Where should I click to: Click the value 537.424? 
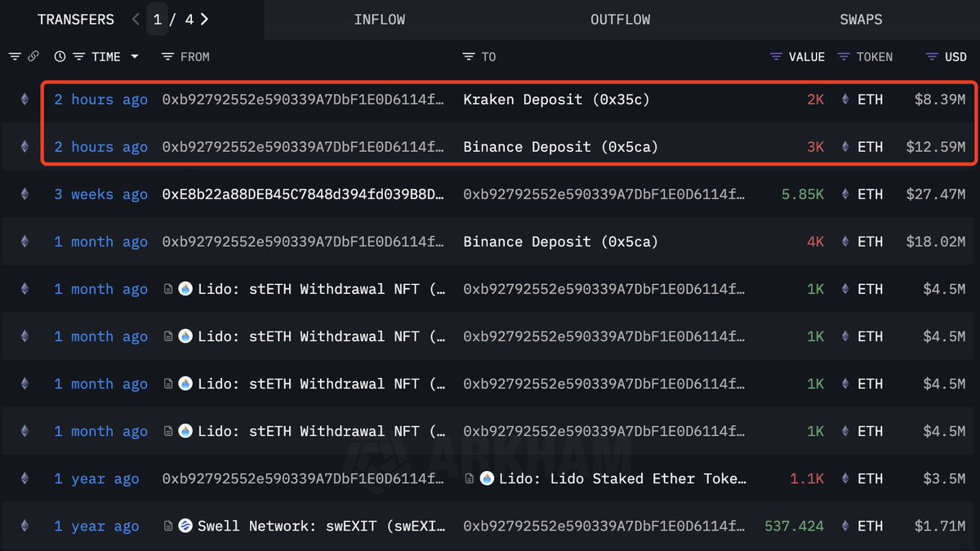(x=795, y=526)
